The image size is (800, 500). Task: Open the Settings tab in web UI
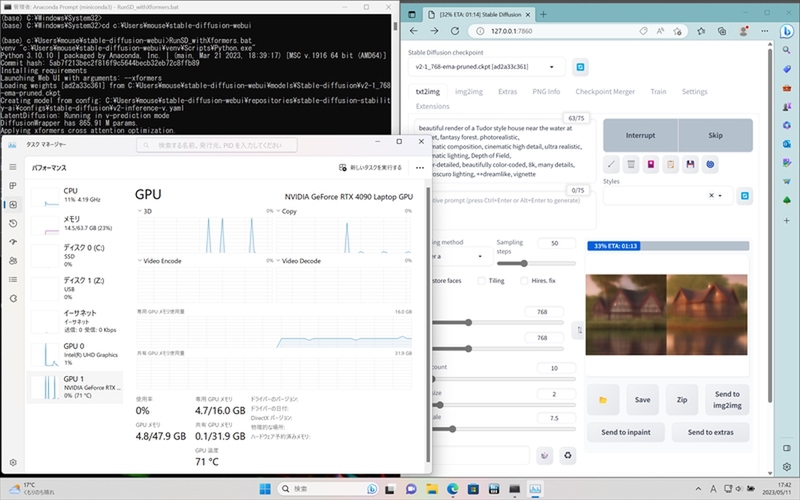click(x=694, y=92)
